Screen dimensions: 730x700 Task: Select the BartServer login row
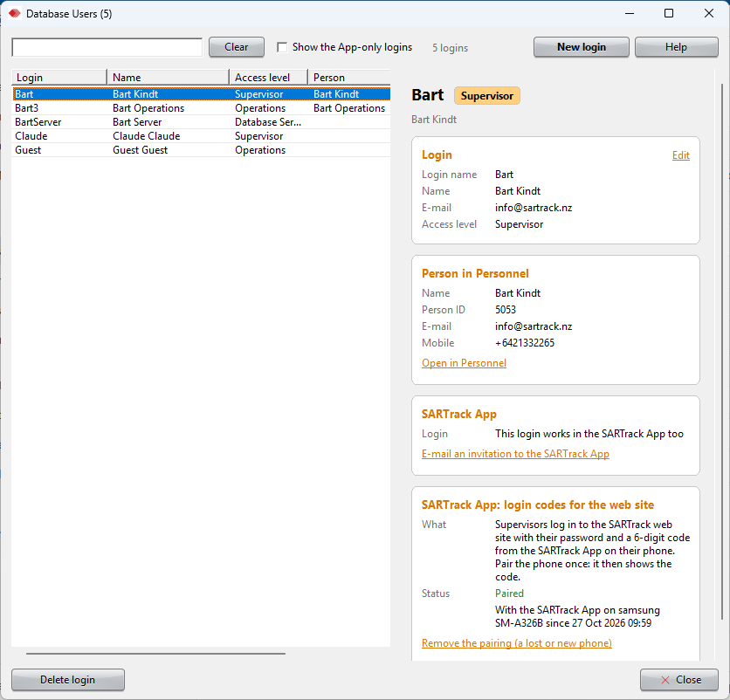click(x=201, y=122)
